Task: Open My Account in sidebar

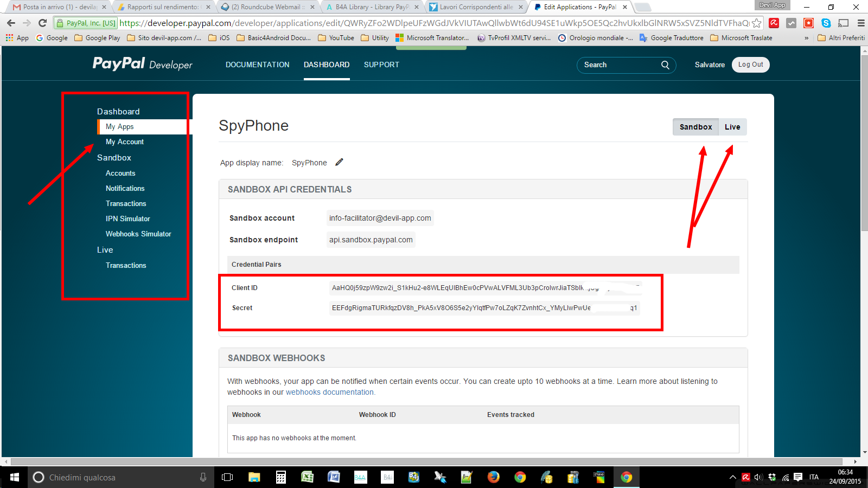Action: click(125, 142)
